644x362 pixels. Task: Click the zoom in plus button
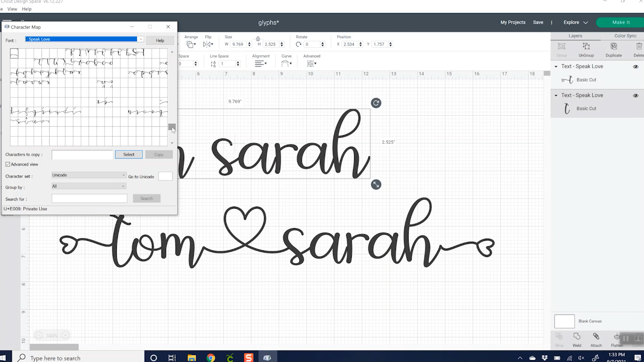click(65, 335)
